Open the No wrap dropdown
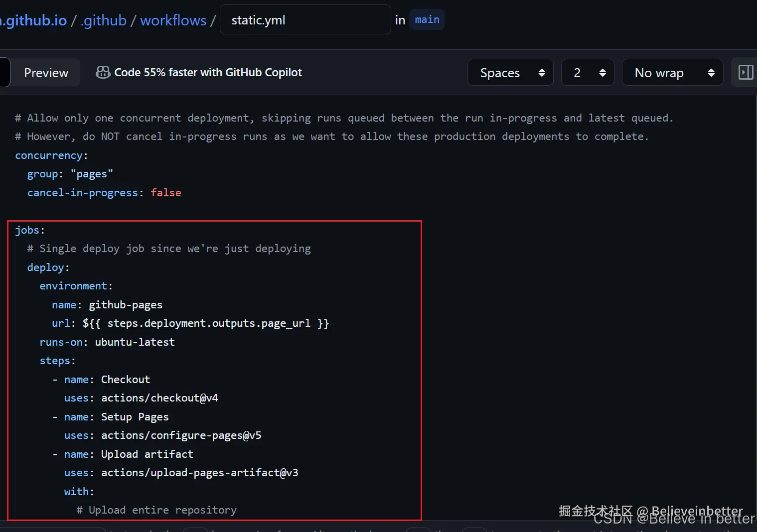757x532 pixels. coord(673,73)
